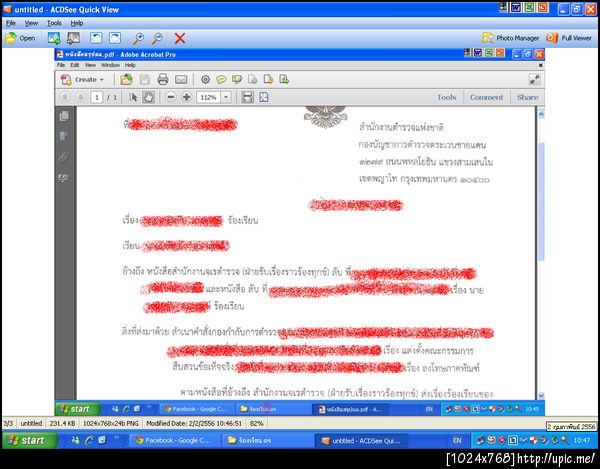The image size is (600, 469).
Task: Open Signatures panel in Acrobat sidebar
Action: tap(64, 178)
